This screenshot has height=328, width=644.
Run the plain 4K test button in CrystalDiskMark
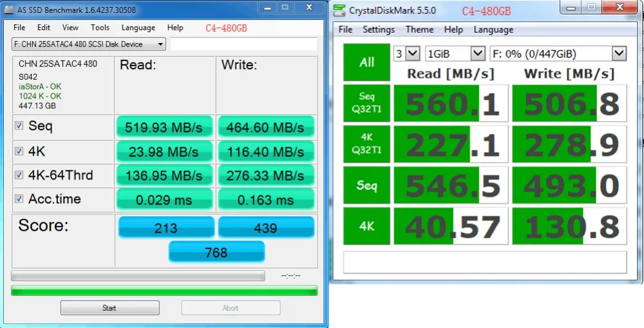point(367,226)
